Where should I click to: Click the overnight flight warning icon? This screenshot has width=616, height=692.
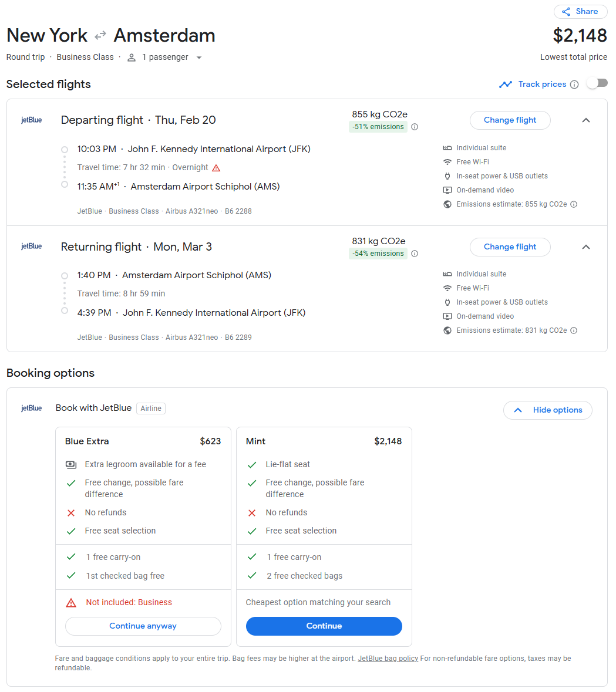click(x=216, y=168)
